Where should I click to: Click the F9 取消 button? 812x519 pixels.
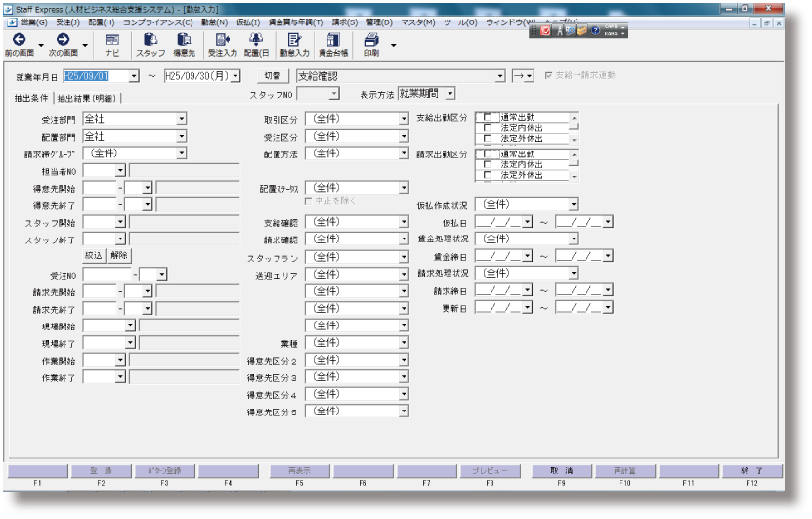click(561, 471)
